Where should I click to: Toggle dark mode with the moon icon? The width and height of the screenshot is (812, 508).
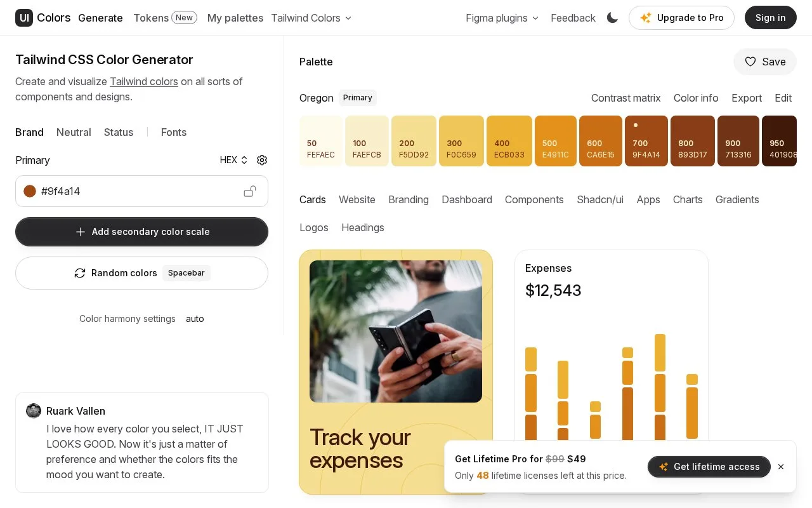612,18
